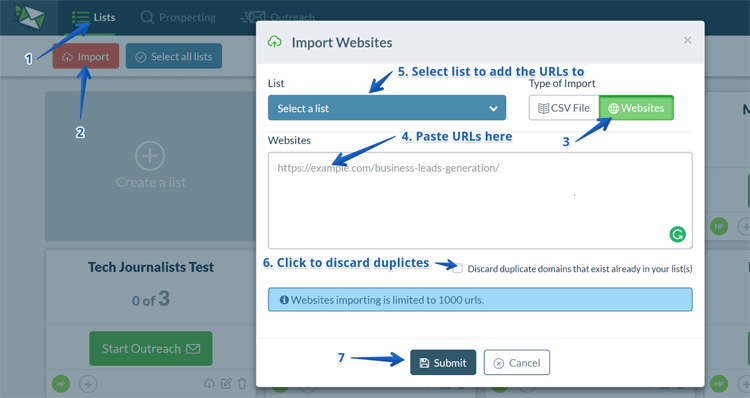Viewport: 750px width, 398px height.
Task: Check Discard duplicate domains checkbox
Action: [458, 268]
